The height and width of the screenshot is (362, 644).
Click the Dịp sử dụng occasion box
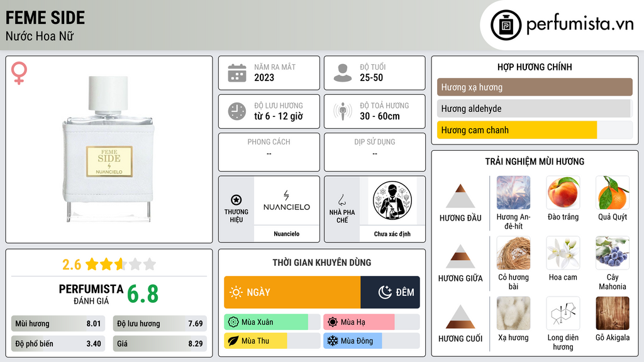click(x=375, y=152)
